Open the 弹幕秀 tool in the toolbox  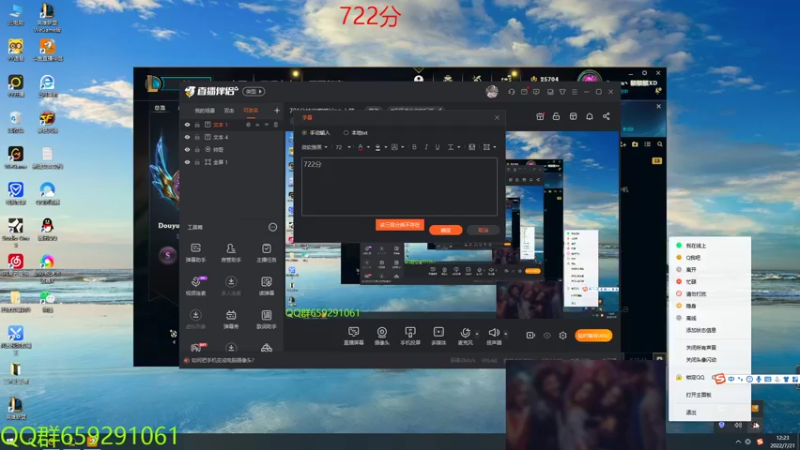point(231,319)
